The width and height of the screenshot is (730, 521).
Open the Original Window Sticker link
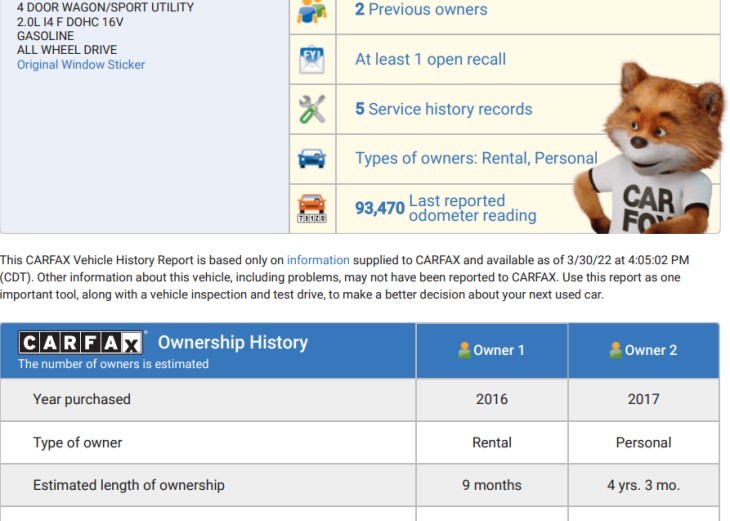(81, 65)
